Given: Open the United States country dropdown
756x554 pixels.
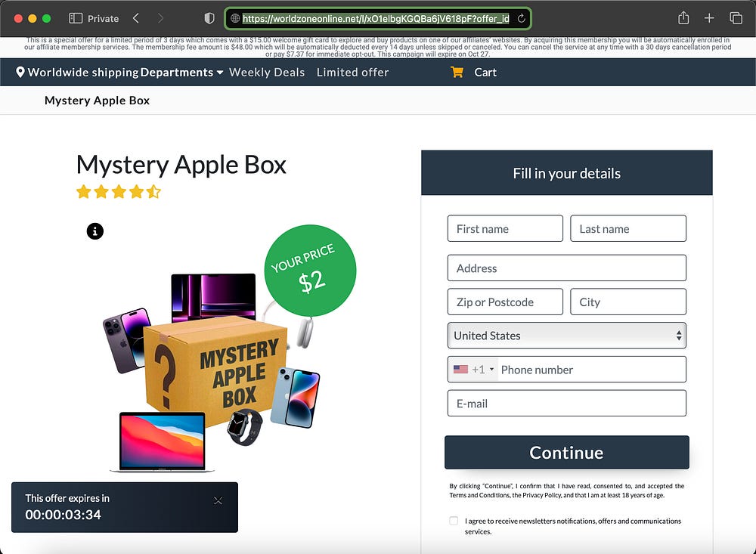Looking at the screenshot, I should (x=566, y=336).
